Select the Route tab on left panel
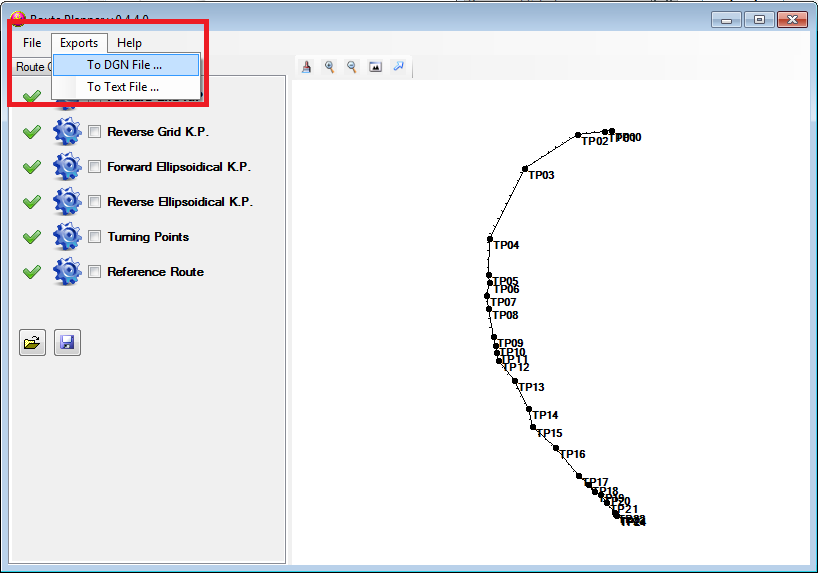Viewport: 818px width, 573px height. 31,67
